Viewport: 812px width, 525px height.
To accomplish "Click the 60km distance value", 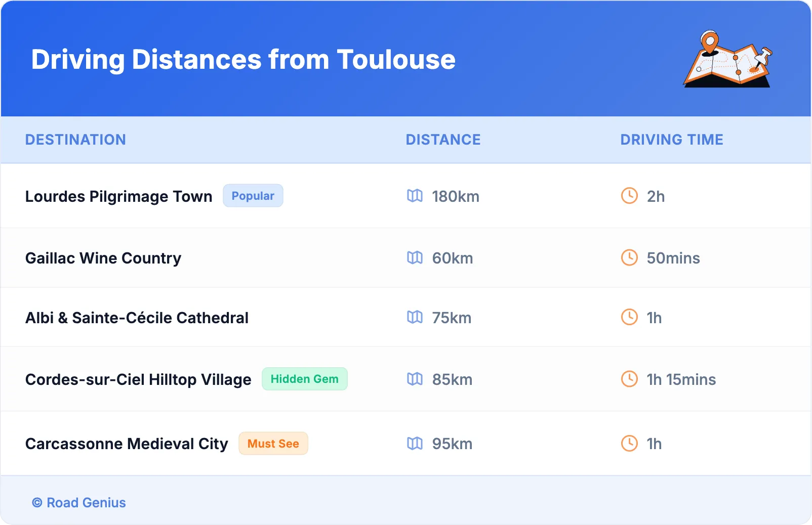I will coord(453,258).
